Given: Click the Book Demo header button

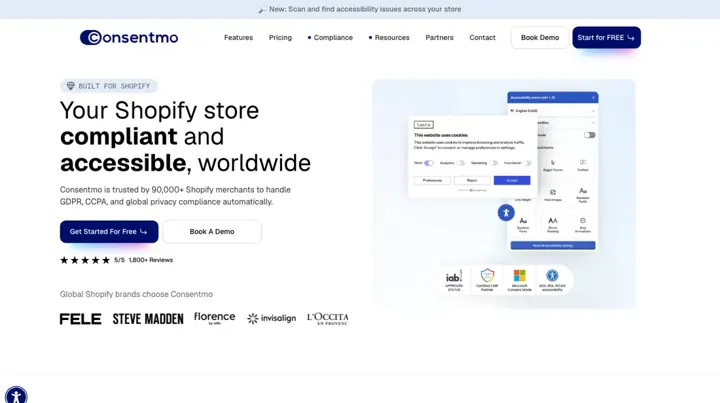Looking at the screenshot, I should (x=540, y=38).
